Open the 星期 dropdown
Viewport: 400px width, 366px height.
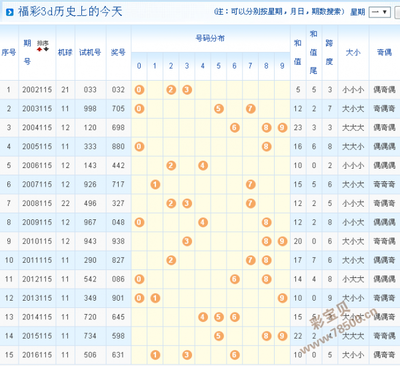(380, 12)
